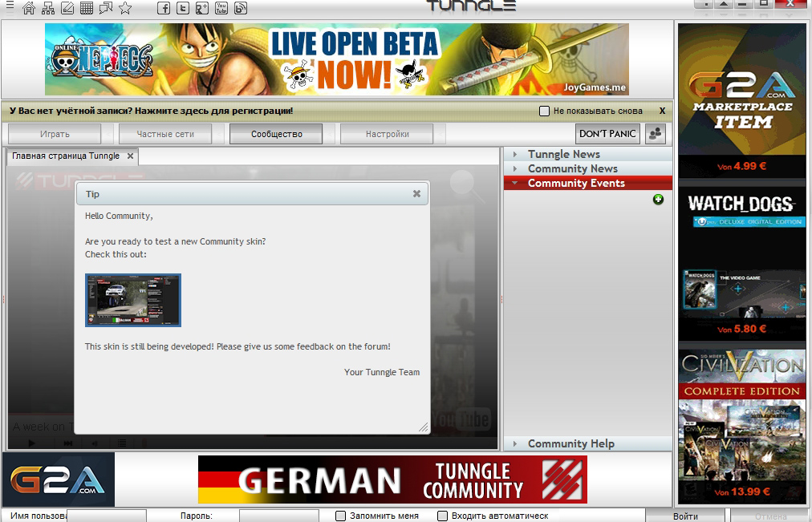
Task: Click the calendar grid icon in toolbar
Action: [x=87, y=8]
